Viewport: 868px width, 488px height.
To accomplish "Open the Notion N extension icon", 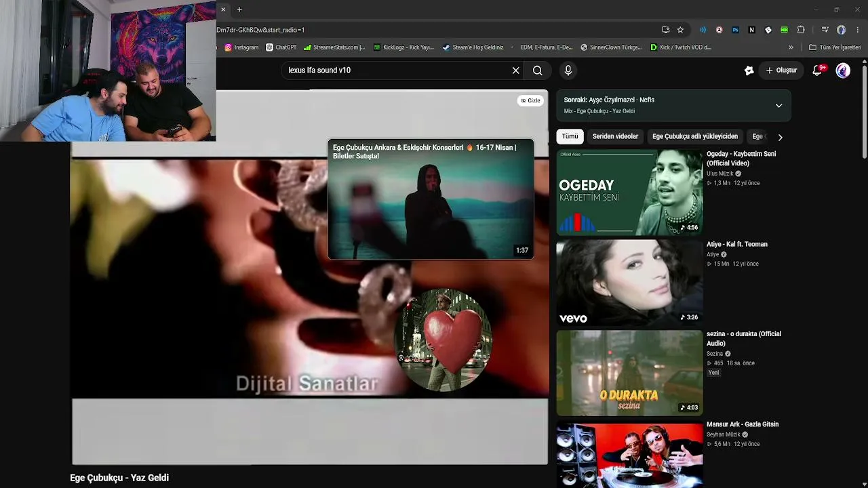I will (x=751, y=30).
